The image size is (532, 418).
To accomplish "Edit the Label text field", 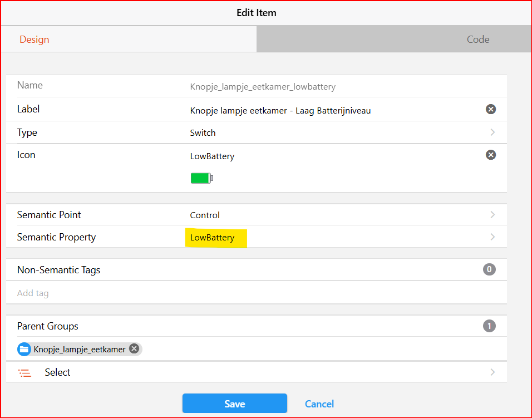I will 334,111.
